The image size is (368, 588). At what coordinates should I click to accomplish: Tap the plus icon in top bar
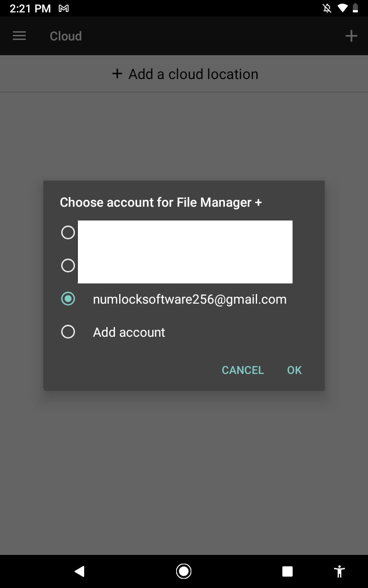(351, 36)
